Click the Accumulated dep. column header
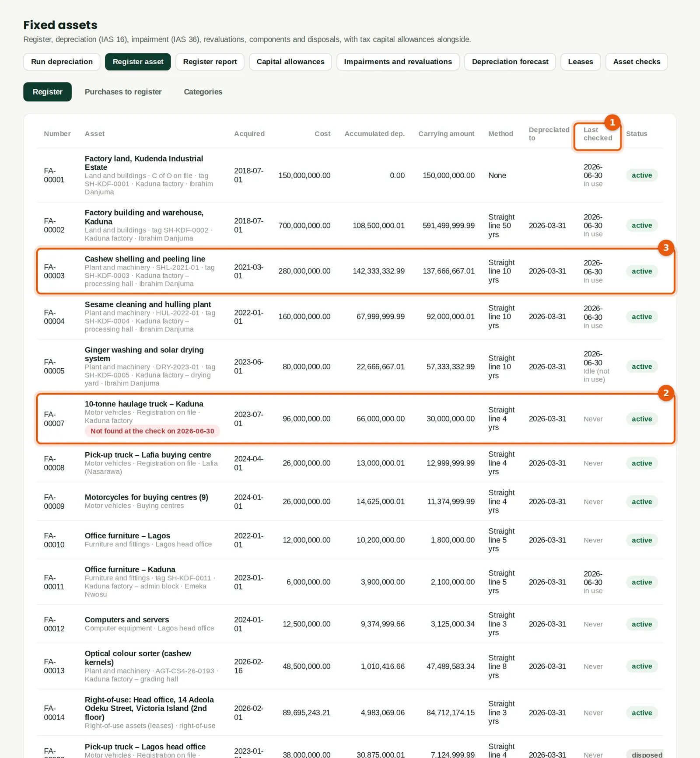 [x=374, y=134]
